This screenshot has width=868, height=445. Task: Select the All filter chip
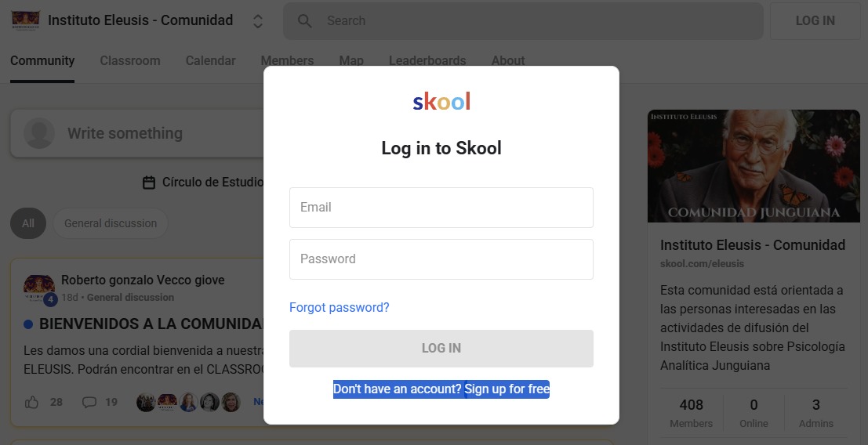point(28,223)
